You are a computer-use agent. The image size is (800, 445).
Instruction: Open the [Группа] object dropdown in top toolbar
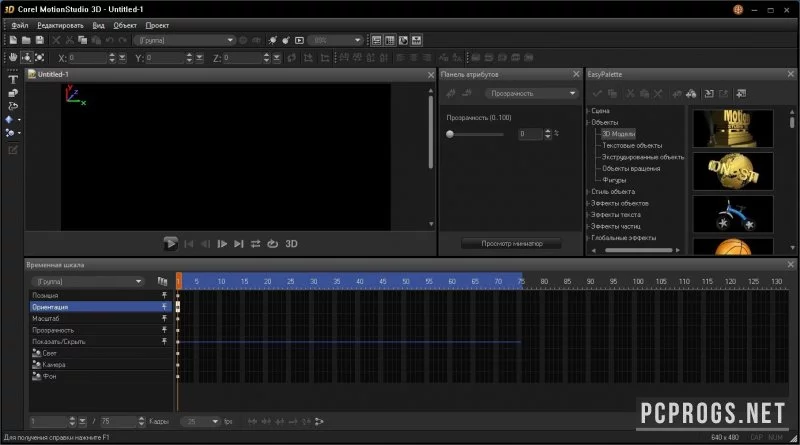coord(185,40)
